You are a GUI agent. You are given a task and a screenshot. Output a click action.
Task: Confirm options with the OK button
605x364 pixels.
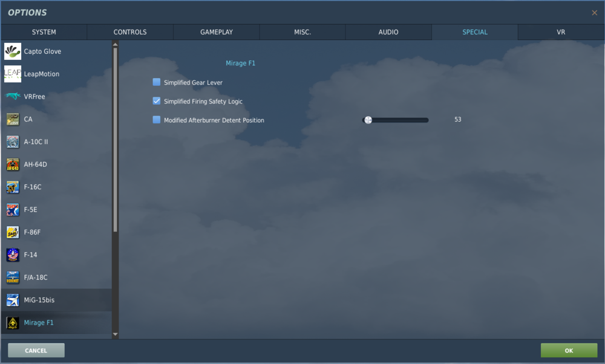pos(569,351)
